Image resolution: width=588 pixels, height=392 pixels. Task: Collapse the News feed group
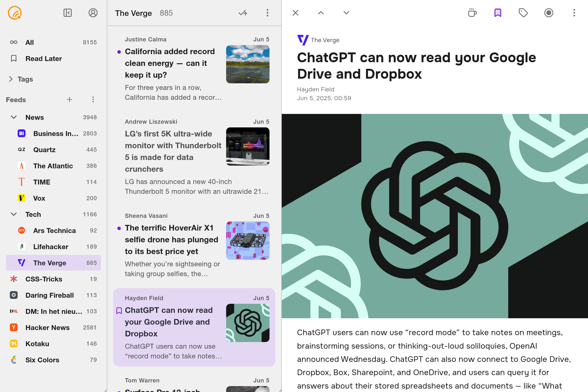click(14, 117)
